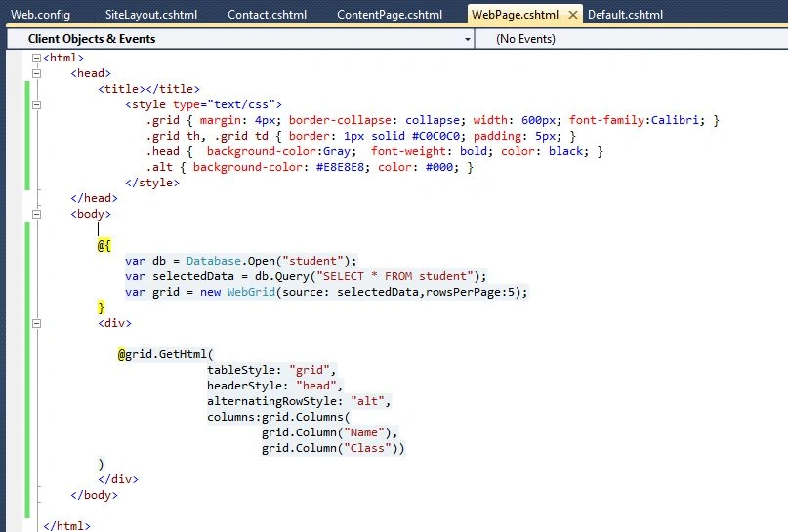Click the highlighted Razor closing brace
Viewport: 788px width, 532px height.
(101, 307)
